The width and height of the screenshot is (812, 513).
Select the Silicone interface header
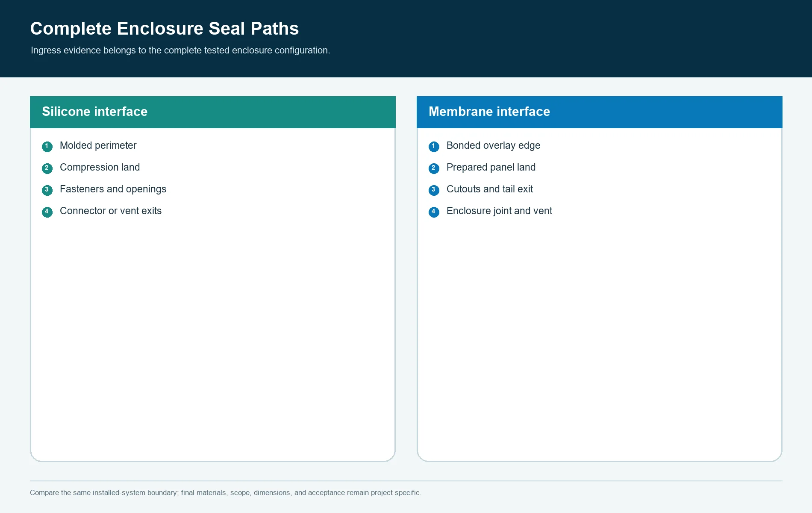[x=213, y=112]
